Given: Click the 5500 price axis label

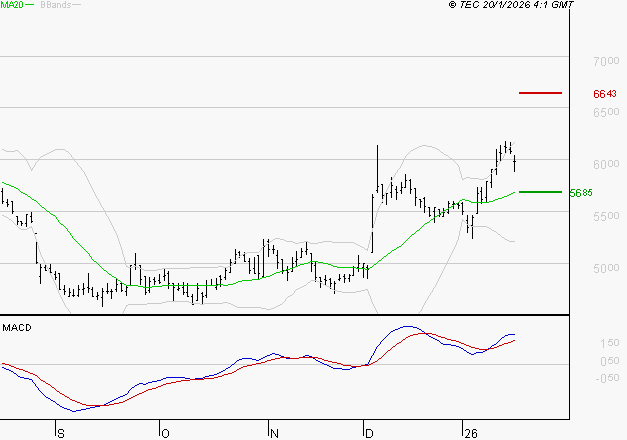Looking at the screenshot, I should pyautogui.click(x=606, y=216).
